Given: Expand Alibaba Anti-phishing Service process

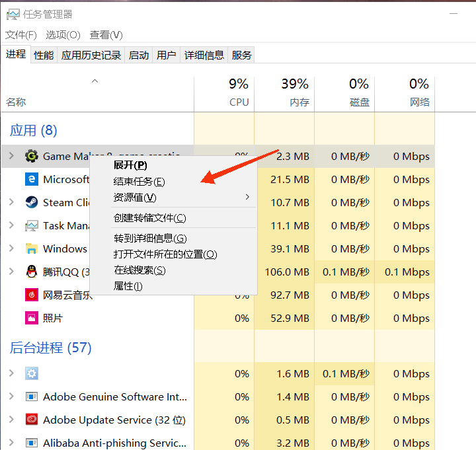Looking at the screenshot, I should tap(11, 443).
